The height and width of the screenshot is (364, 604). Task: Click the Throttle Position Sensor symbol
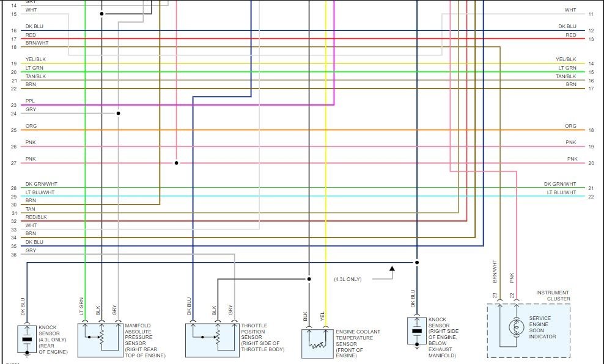click(212, 340)
